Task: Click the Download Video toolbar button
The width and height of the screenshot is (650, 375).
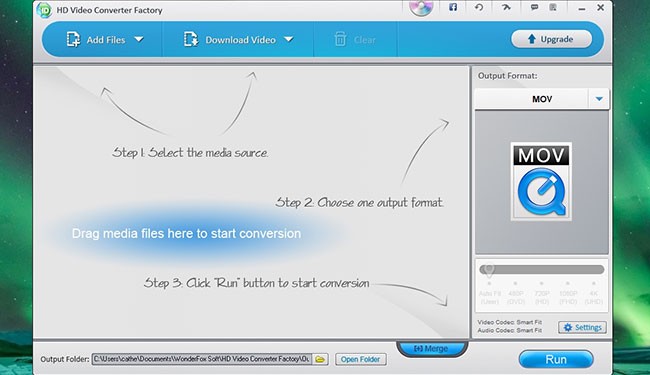Action: click(230, 39)
